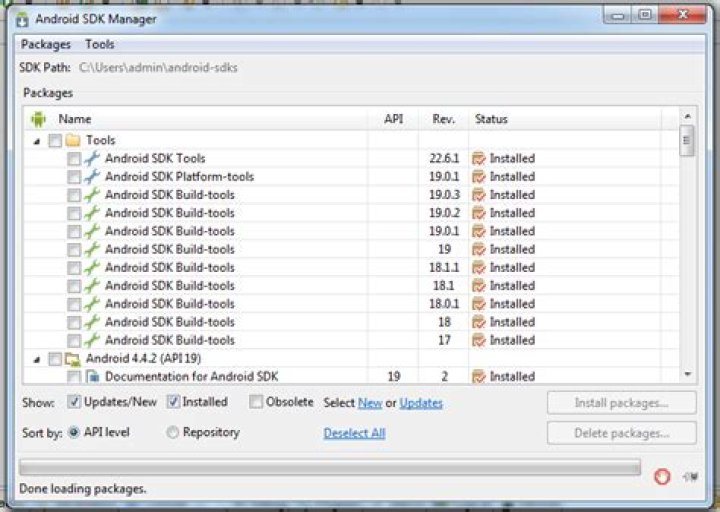
Task: Open the Tools menu
Action: click(100, 45)
